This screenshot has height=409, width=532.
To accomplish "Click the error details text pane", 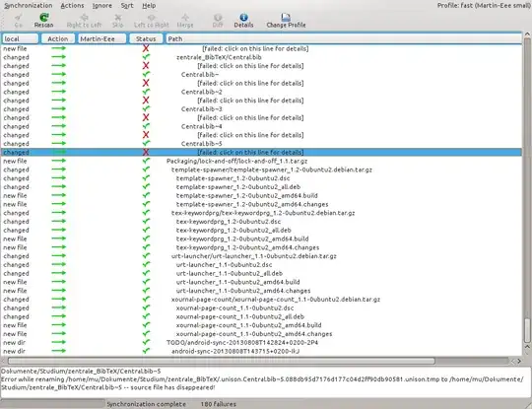I will coord(266,382).
